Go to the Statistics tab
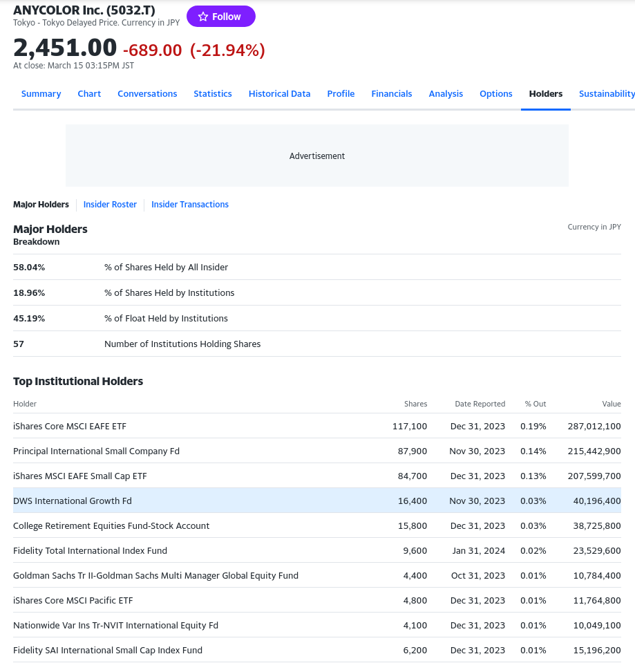 [213, 94]
